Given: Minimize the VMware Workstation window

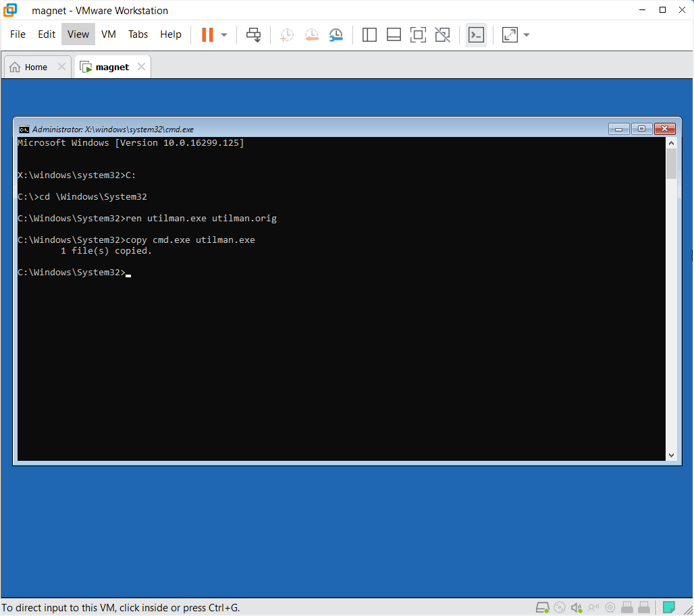Looking at the screenshot, I should [642, 9].
